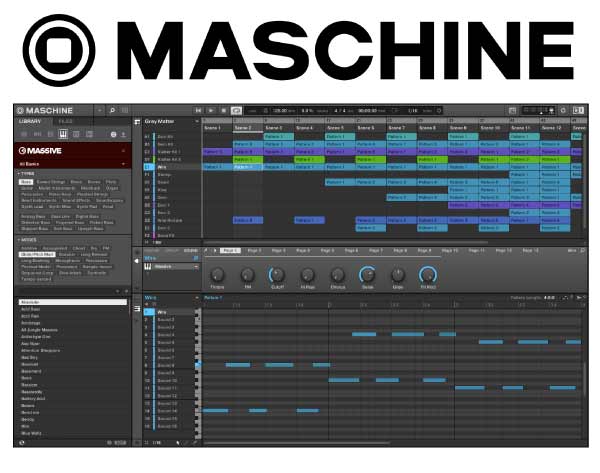Open the All Banks dropdown

pos(123,164)
